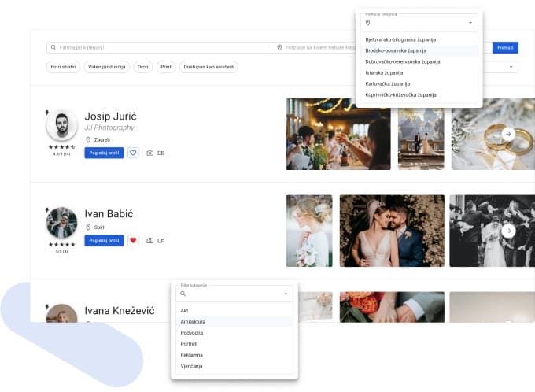
Task: Click Ivan Babić profile avatar
Action: 61,223
